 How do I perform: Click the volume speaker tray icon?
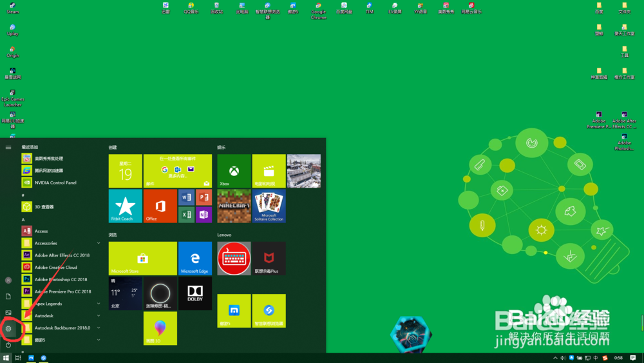point(563,358)
